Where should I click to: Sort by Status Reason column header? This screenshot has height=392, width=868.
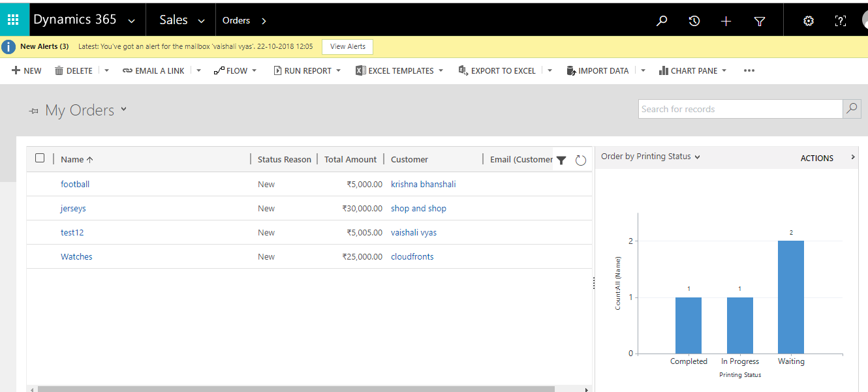(x=285, y=159)
